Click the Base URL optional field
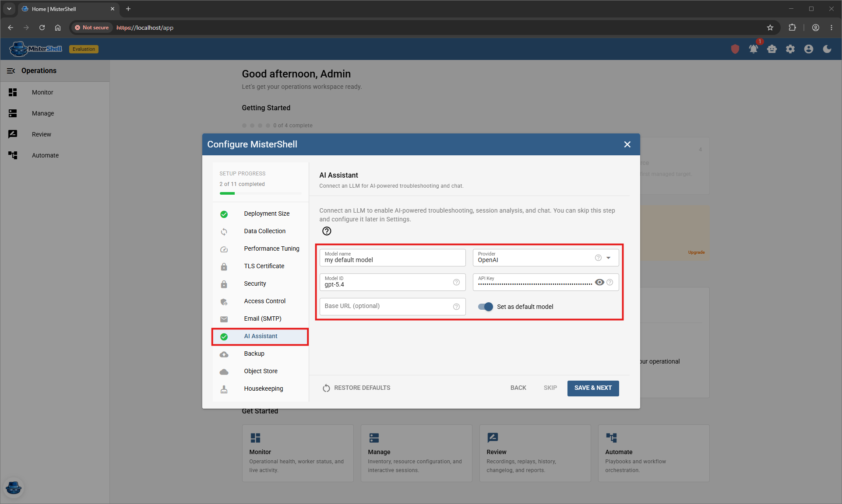Viewport: 842px width, 504px height. click(392, 307)
